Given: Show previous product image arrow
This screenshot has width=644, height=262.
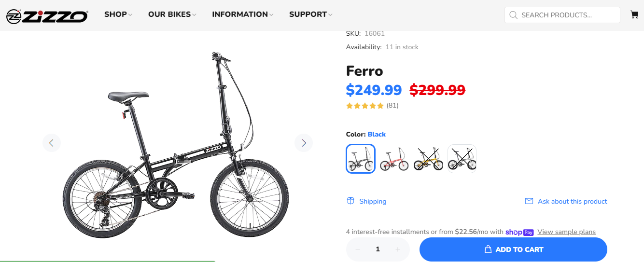Looking at the screenshot, I should 52,143.
